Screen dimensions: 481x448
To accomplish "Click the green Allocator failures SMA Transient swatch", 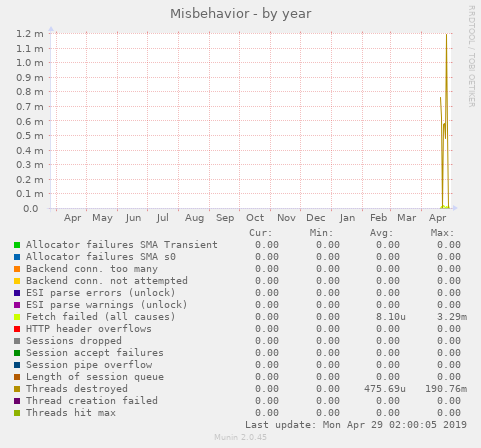I will pyautogui.click(x=17, y=245).
